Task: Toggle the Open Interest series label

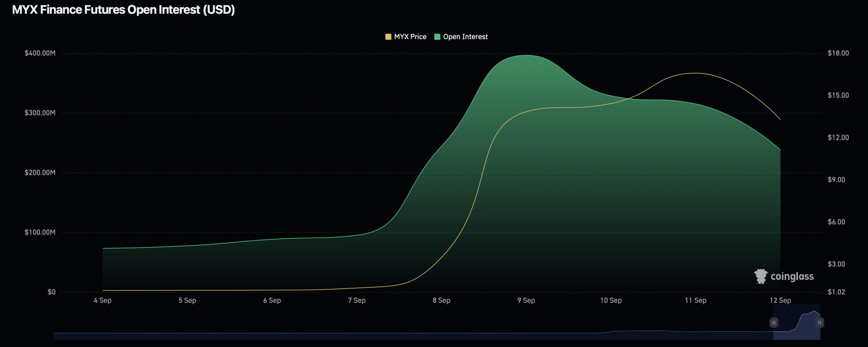Action: (465, 37)
